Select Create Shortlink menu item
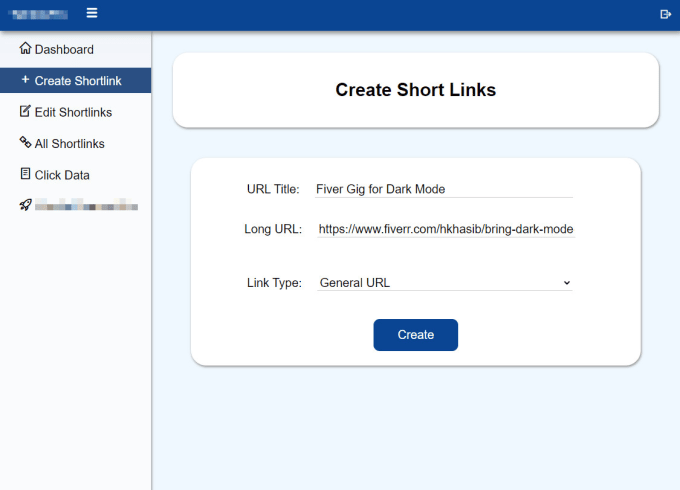 (75, 81)
